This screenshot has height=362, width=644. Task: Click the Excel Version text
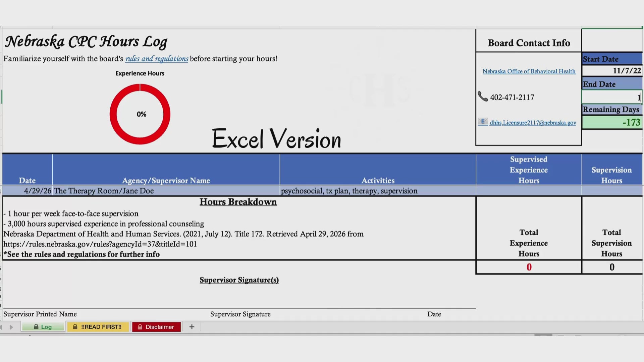point(276,138)
